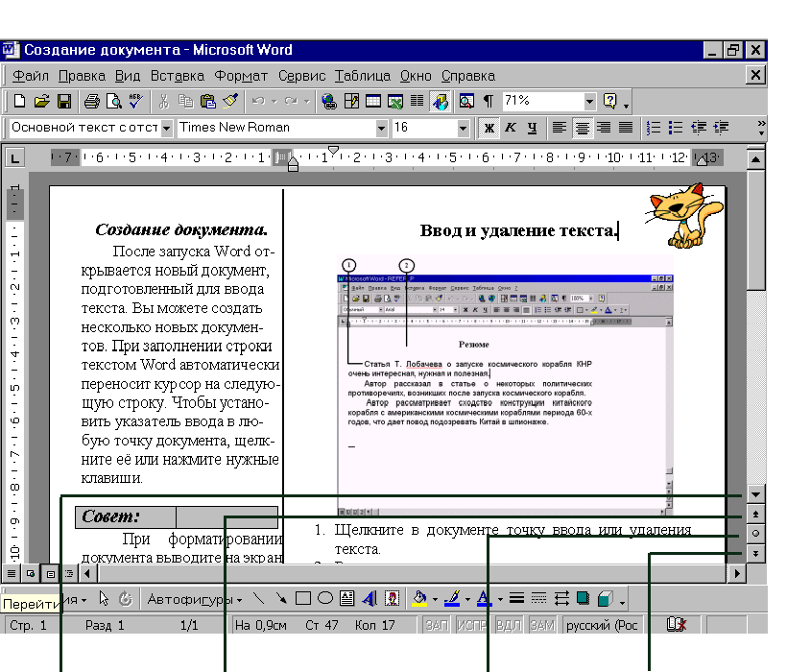This screenshot has height=672, width=787.
Task: Print the document
Action: pos(91,102)
